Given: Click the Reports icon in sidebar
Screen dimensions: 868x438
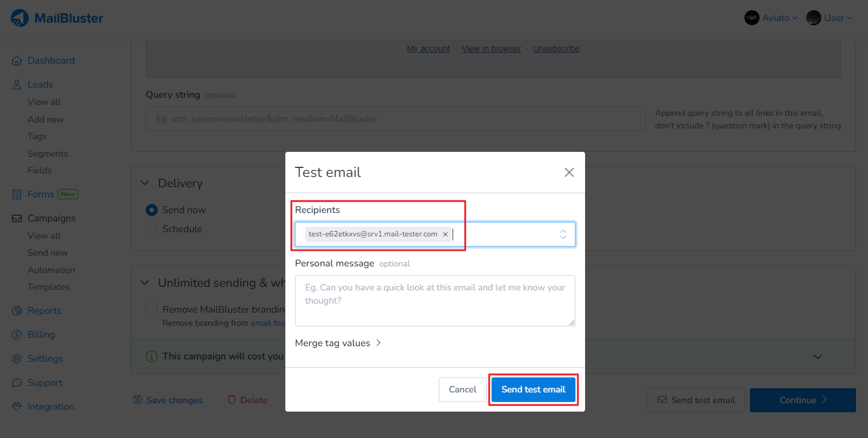Looking at the screenshot, I should point(17,310).
